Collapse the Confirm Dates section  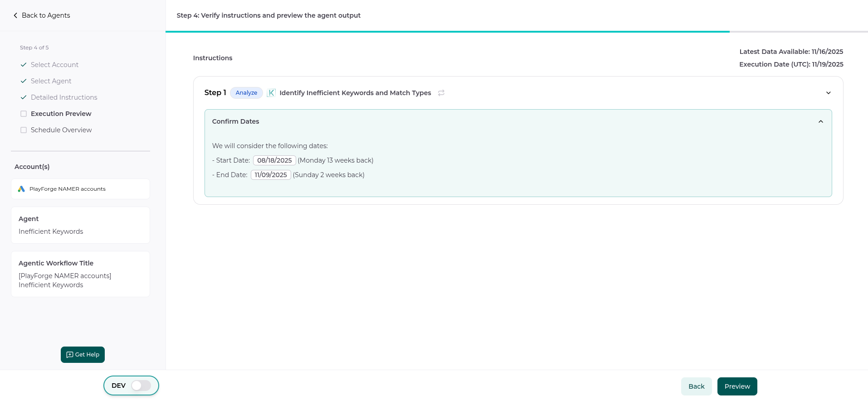pyautogui.click(x=820, y=121)
